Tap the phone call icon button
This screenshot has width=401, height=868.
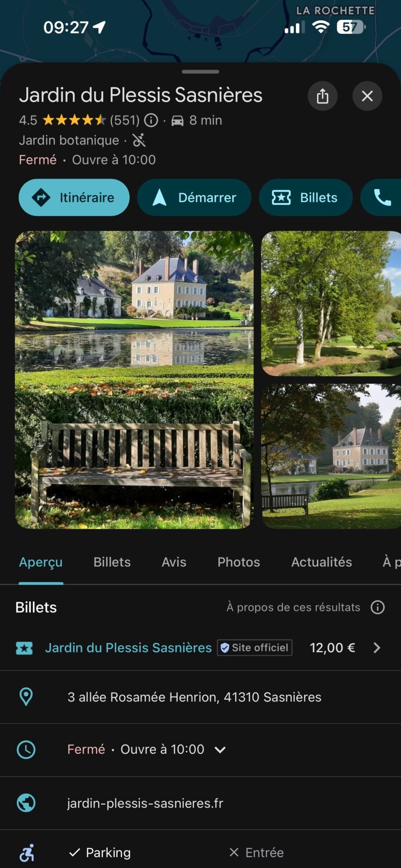click(x=381, y=198)
